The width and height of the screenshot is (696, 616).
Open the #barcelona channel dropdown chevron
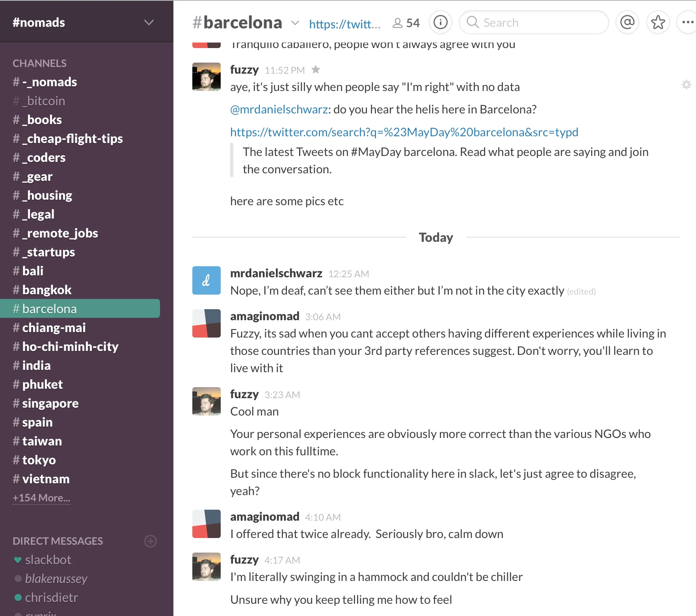(295, 23)
